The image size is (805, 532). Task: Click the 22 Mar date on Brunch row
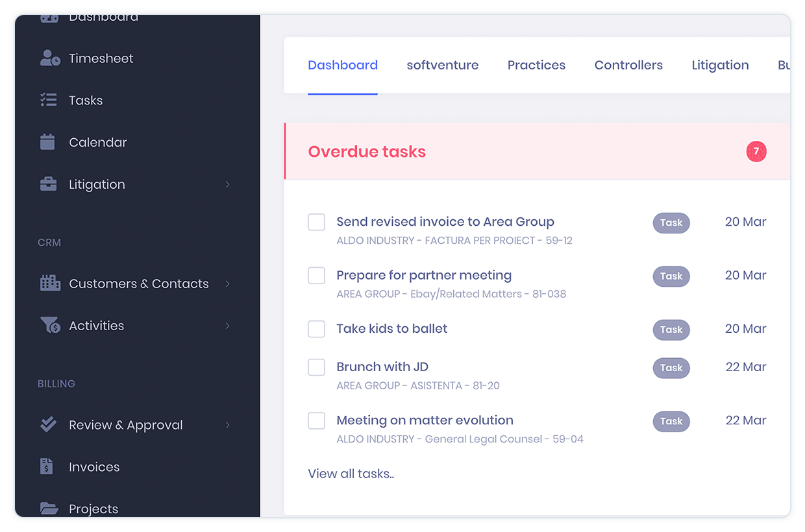(746, 367)
